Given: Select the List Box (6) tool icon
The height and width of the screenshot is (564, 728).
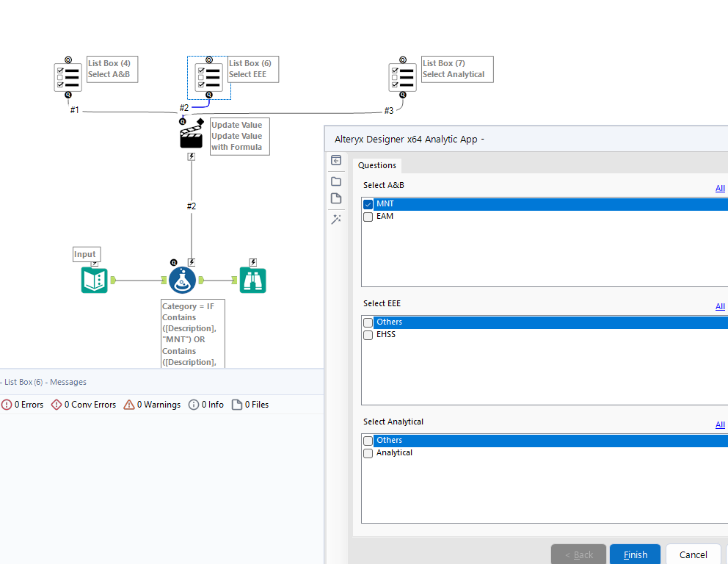Looking at the screenshot, I should pos(209,77).
